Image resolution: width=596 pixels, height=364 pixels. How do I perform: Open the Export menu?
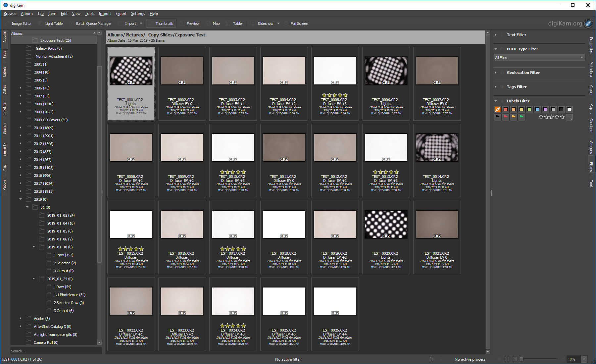coord(121,14)
